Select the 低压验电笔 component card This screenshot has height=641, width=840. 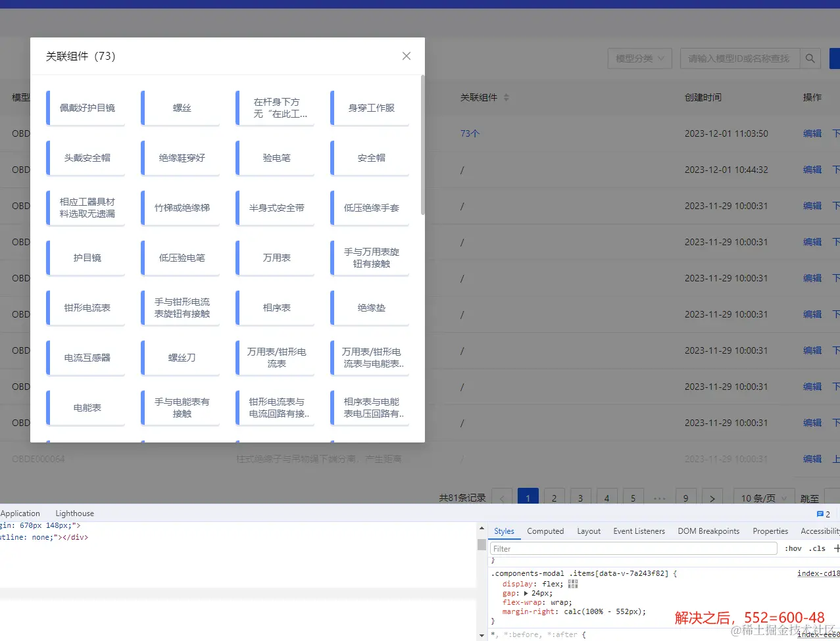[x=180, y=258]
